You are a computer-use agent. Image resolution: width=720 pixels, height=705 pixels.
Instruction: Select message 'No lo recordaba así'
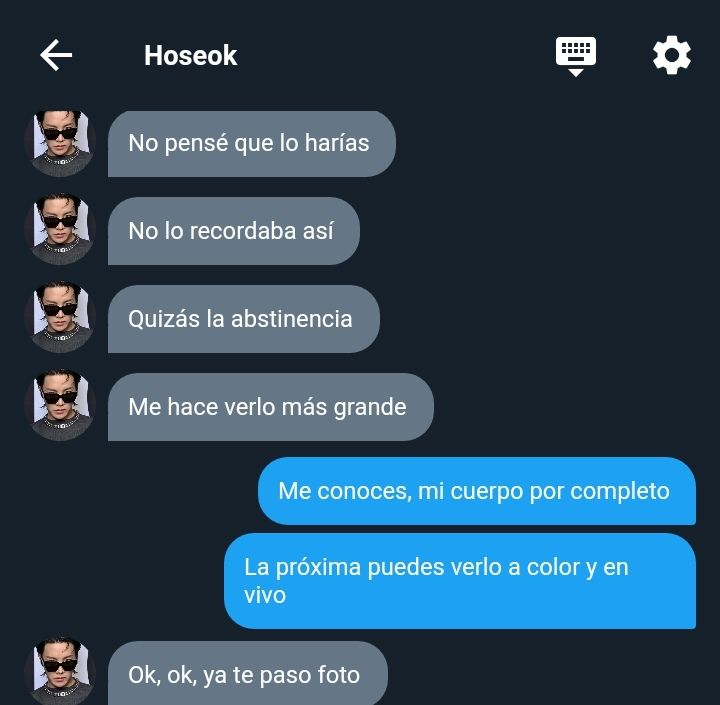coord(234,231)
